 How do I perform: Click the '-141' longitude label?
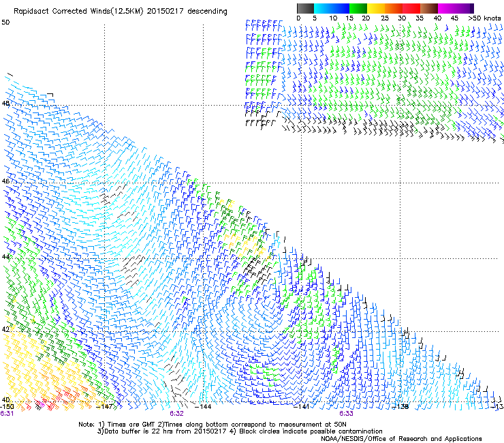point(301,407)
